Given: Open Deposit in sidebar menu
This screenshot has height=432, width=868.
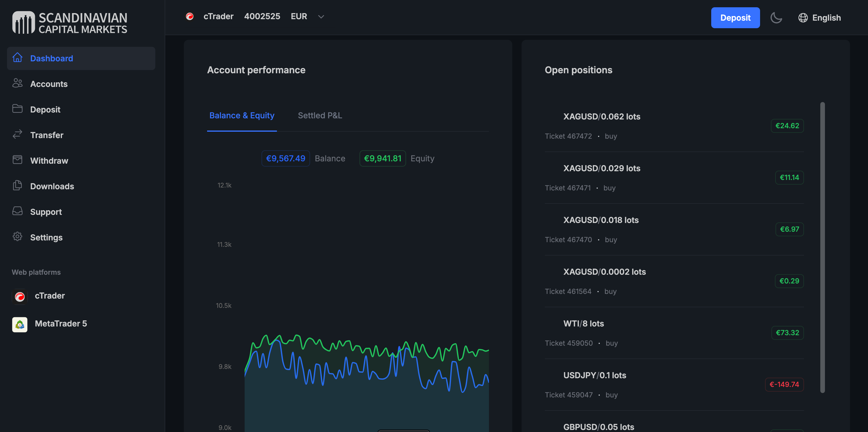Looking at the screenshot, I should pos(45,109).
